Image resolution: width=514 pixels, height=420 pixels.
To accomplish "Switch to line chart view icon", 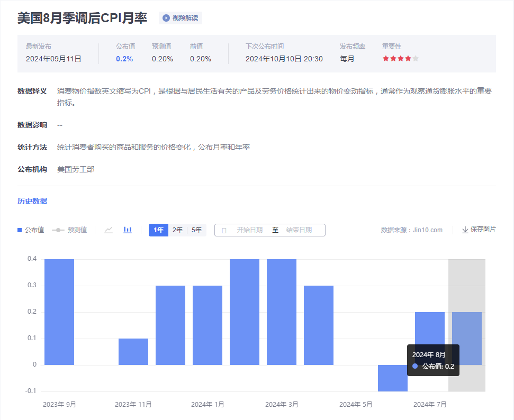I will pyautogui.click(x=109, y=230).
